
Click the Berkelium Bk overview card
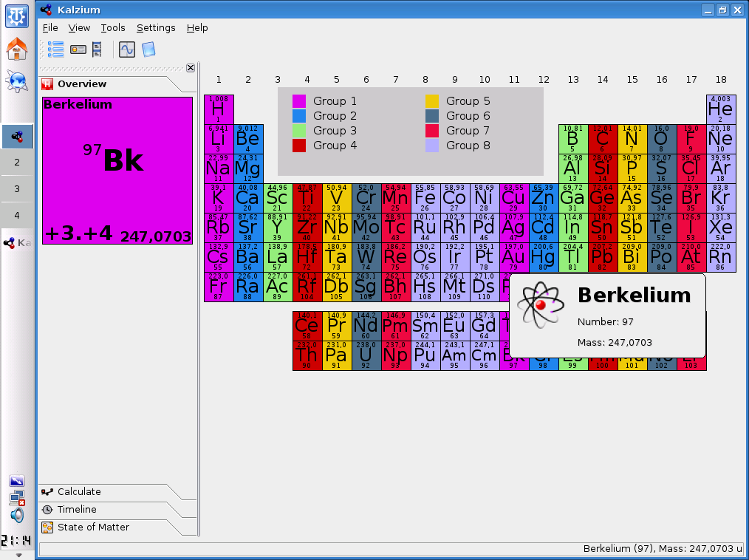[x=117, y=171]
